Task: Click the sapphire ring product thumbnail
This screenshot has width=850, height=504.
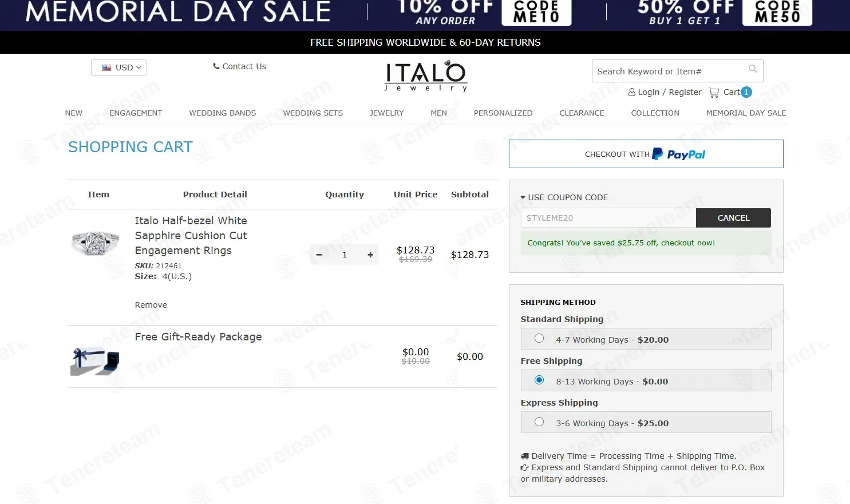Action: tap(95, 244)
